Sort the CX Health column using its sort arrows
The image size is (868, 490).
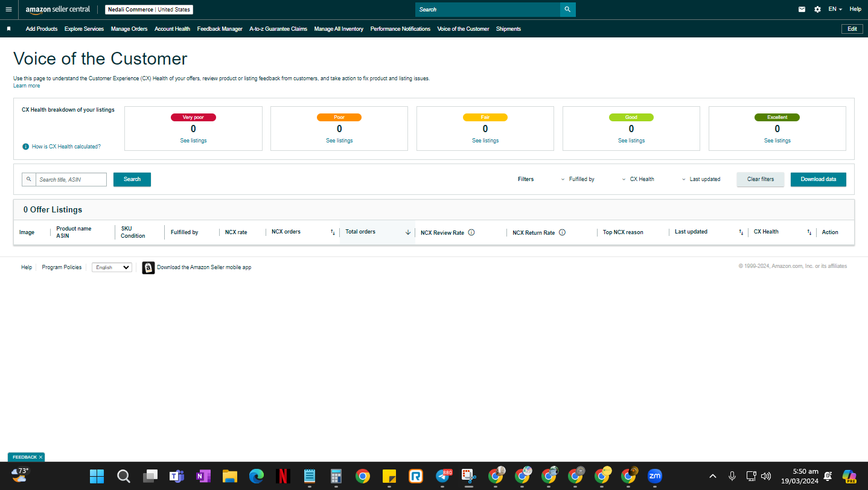click(x=809, y=232)
